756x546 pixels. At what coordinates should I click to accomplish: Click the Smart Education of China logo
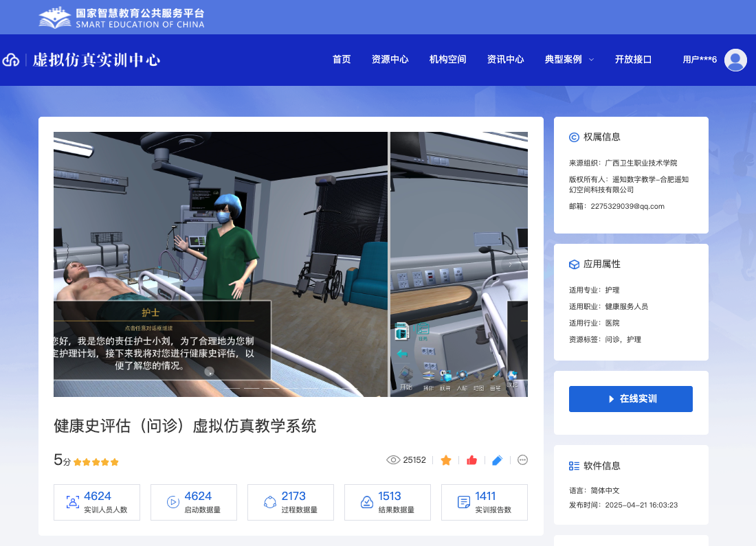(x=122, y=18)
